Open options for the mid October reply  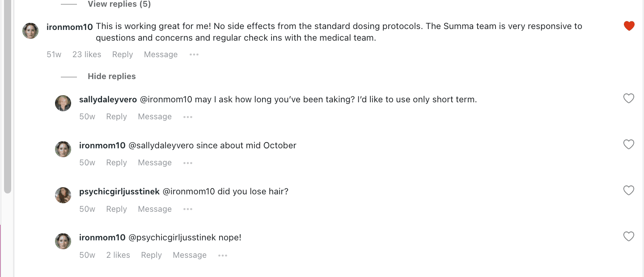[x=187, y=162]
